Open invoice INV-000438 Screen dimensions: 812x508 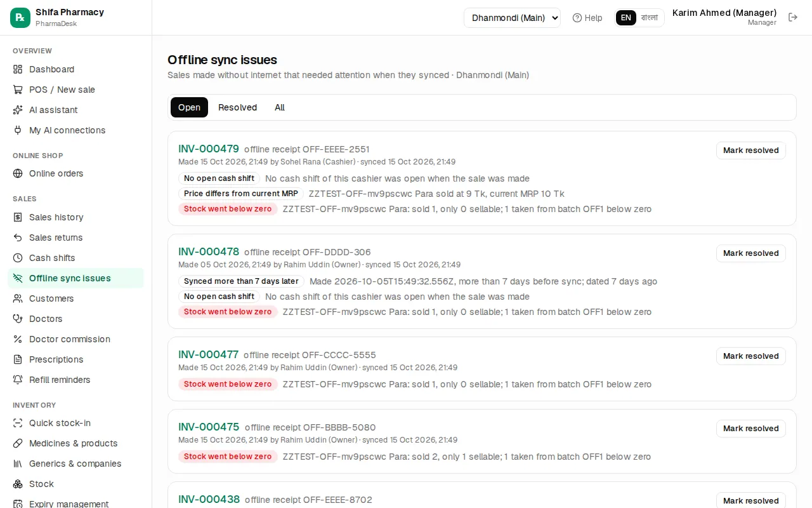click(x=209, y=499)
